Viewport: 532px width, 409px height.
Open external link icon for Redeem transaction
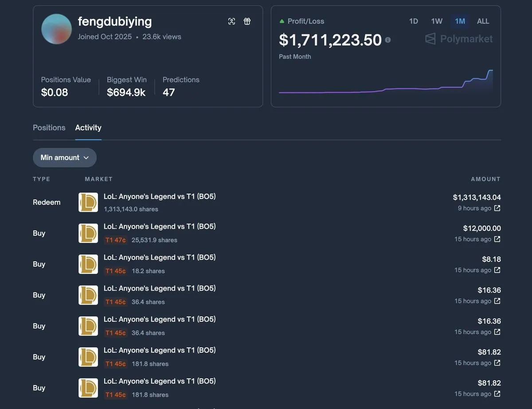click(497, 208)
